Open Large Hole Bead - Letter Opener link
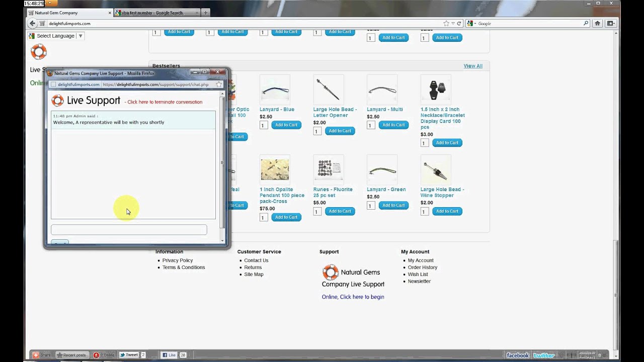Image resolution: width=644 pixels, height=362 pixels. pos(335,112)
